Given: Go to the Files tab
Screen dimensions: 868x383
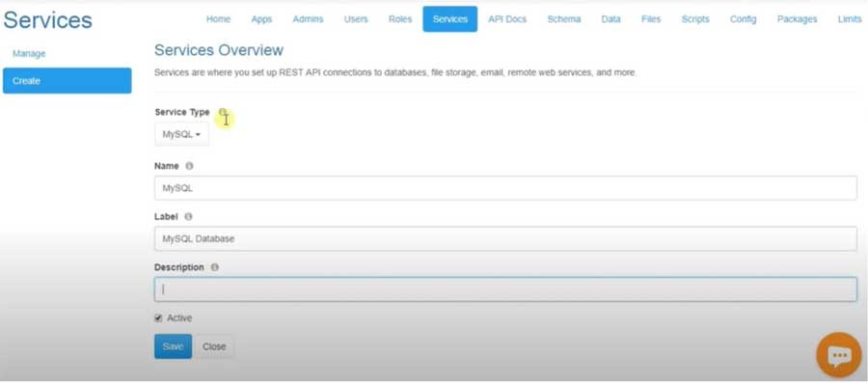Looking at the screenshot, I should (651, 19).
